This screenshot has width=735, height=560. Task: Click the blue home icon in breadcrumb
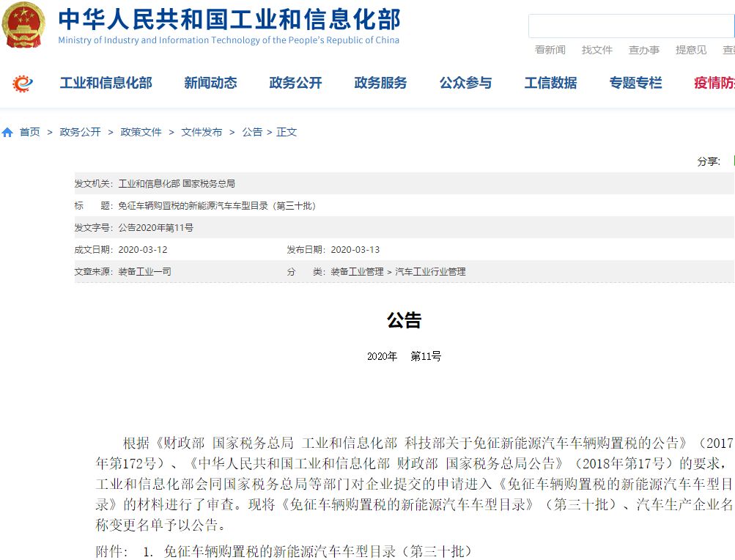(7, 132)
